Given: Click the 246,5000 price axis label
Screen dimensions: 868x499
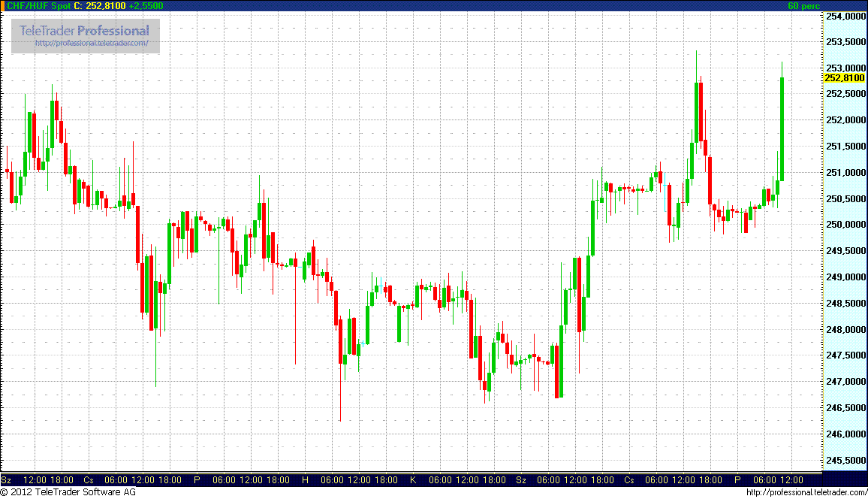Looking at the screenshot, I should click(845, 407).
